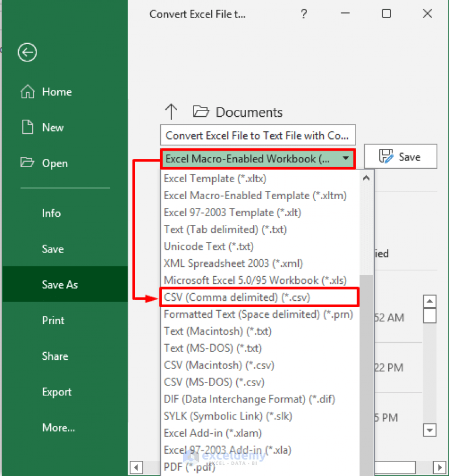
Task: Open the Export section
Action: click(56, 392)
